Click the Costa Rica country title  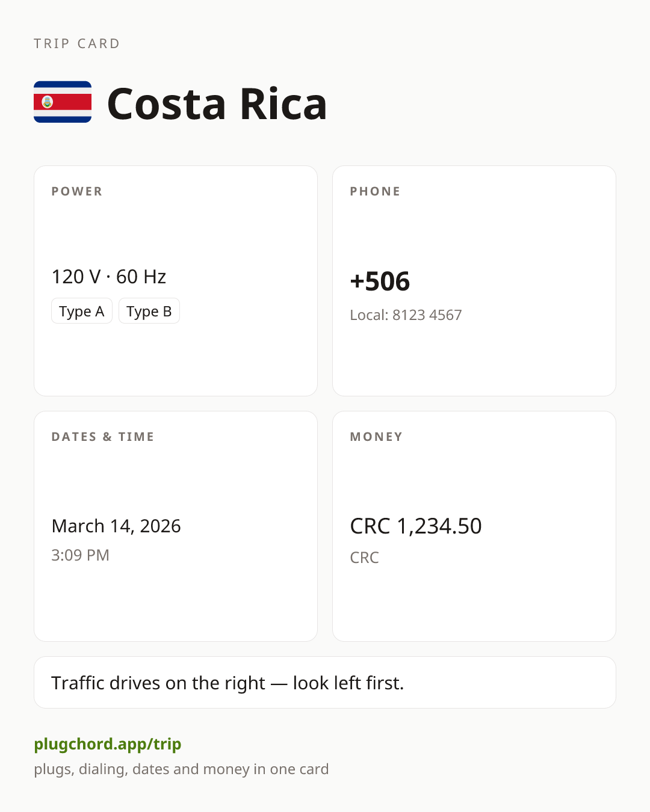click(217, 104)
